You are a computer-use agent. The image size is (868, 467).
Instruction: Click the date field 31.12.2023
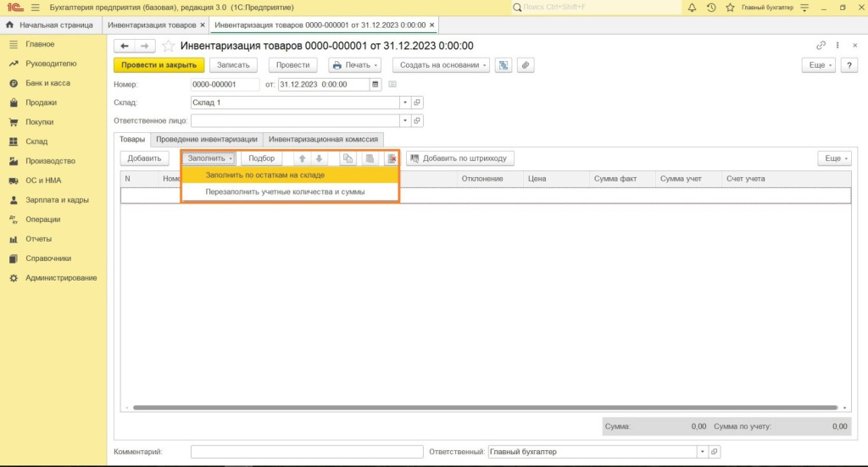pyautogui.click(x=324, y=85)
